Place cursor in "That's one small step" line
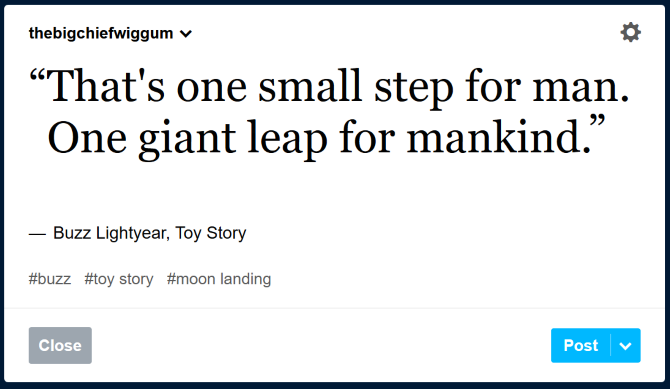 pyautogui.click(x=329, y=87)
